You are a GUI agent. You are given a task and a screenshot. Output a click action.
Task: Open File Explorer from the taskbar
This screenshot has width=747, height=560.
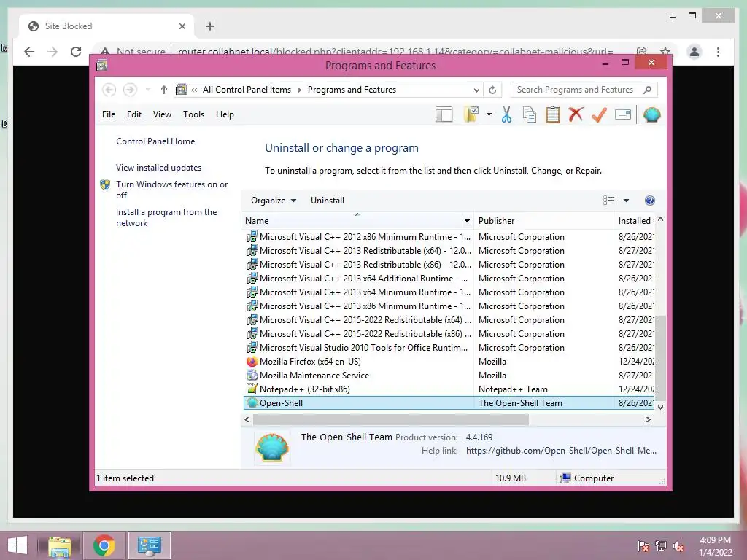[x=60, y=545]
